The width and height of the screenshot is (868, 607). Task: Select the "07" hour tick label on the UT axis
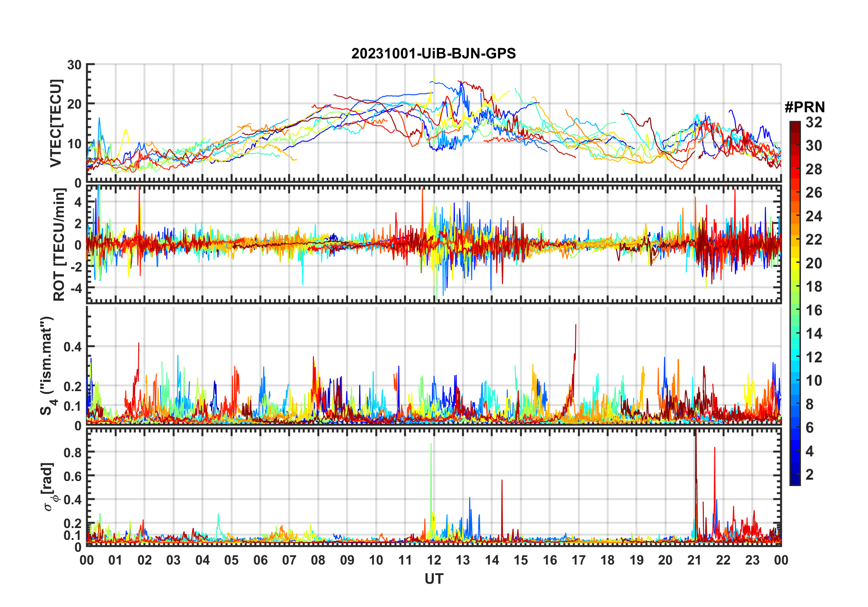tap(289, 560)
